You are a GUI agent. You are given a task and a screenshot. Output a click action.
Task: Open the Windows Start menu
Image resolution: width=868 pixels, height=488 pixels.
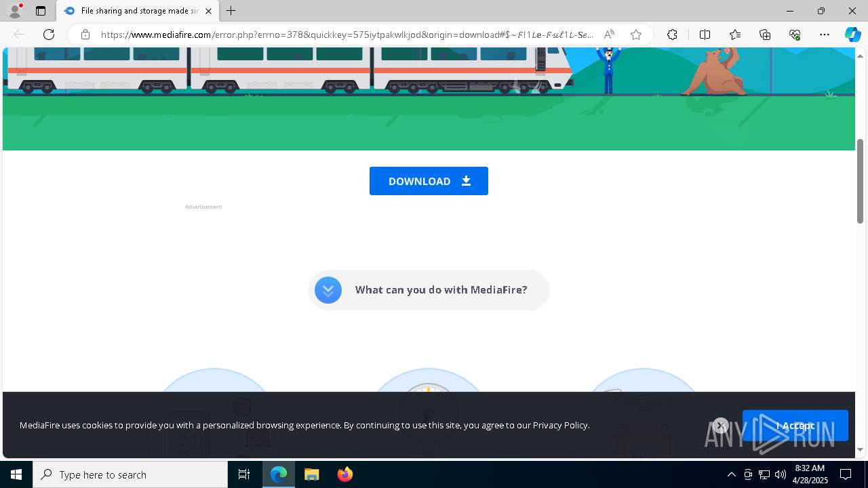tap(16, 474)
